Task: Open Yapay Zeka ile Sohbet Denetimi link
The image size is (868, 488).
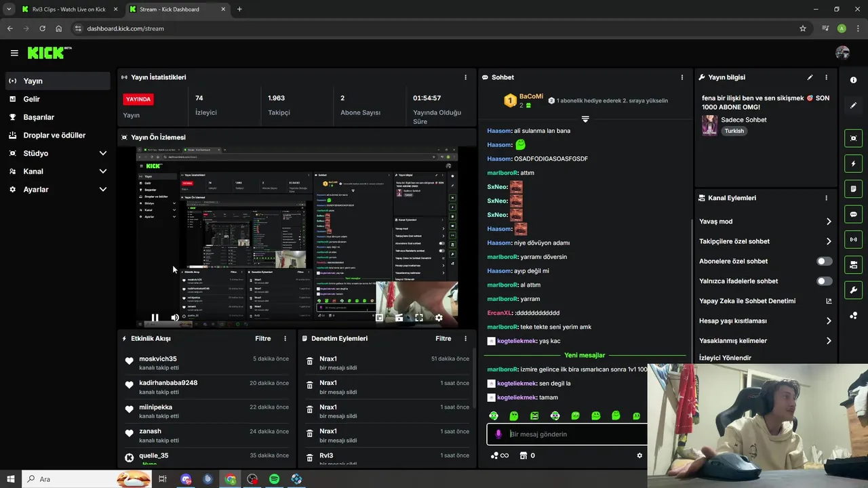Action: [x=766, y=301]
